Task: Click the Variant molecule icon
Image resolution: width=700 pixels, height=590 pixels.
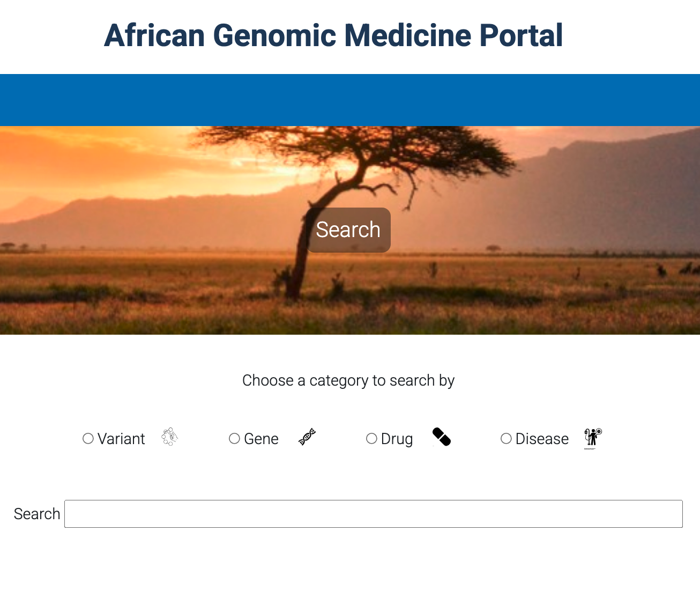Action: click(x=169, y=437)
